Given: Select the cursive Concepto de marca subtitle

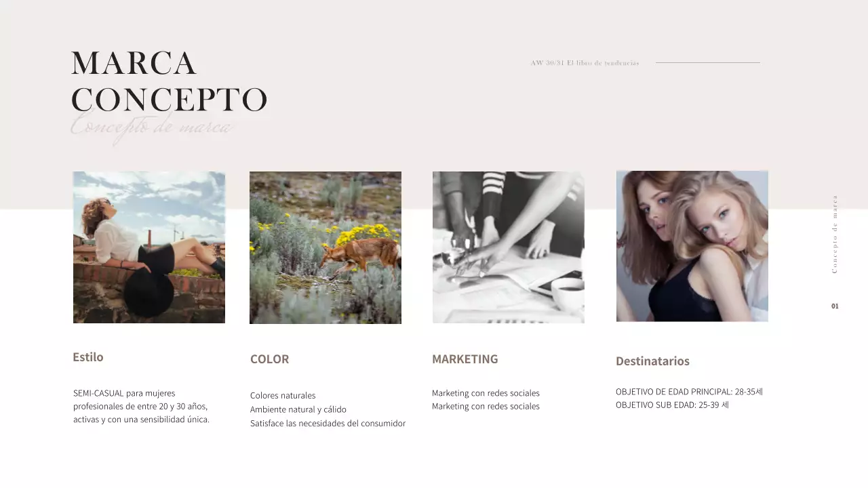Looking at the screenshot, I should pyautogui.click(x=151, y=127).
